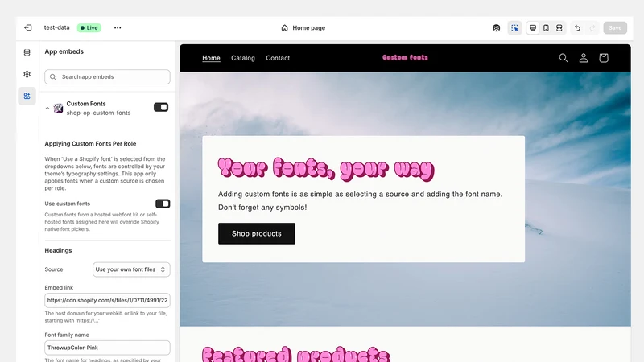The image size is (644, 362).
Task: Open the three-dot more actions menu
Action: coord(118,27)
